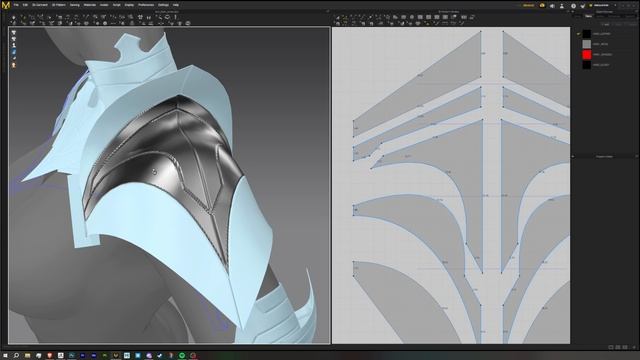The height and width of the screenshot is (360, 640).
Task: Open the Settings menu
Action: click(x=163, y=5)
